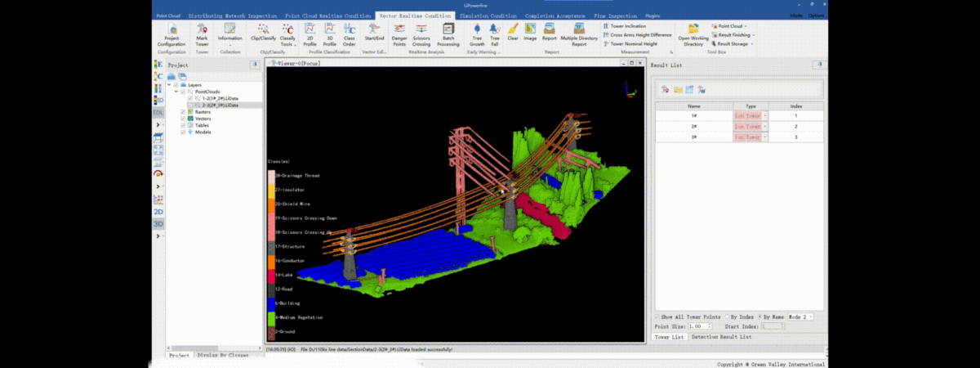The width and height of the screenshot is (980, 368).
Task: Open the Plugins tab
Action: click(x=653, y=16)
